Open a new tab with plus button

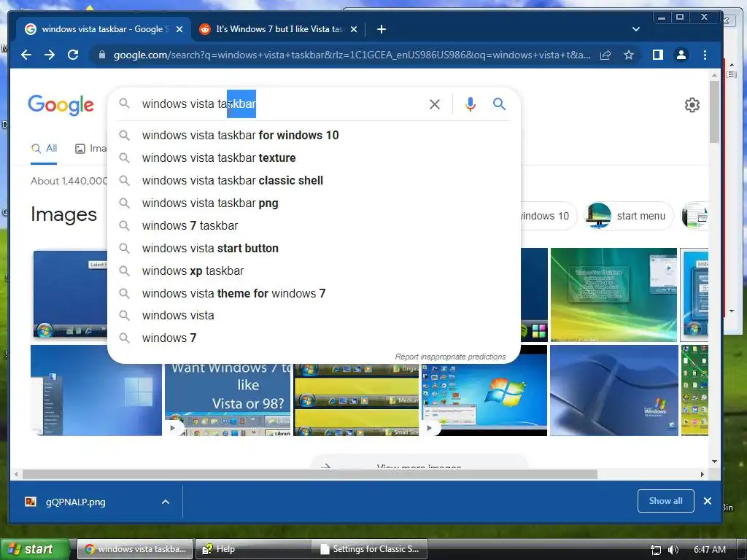click(381, 29)
